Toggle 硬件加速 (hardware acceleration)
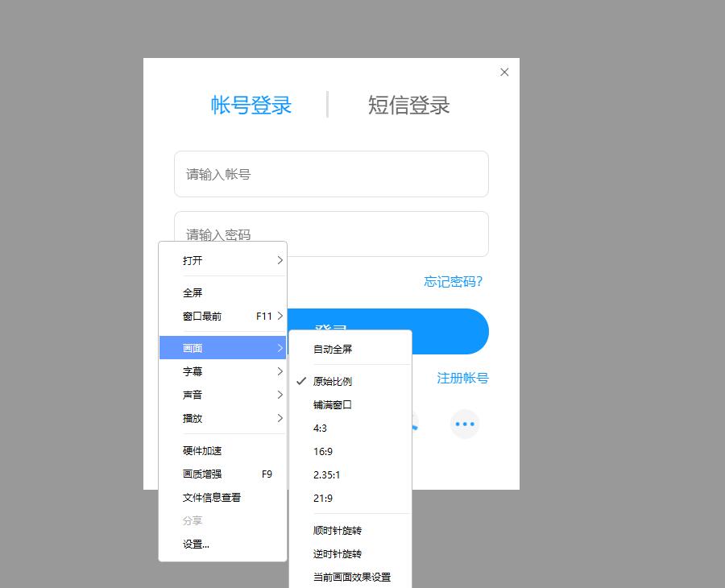Screen dimensions: 725x588 (201, 450)
